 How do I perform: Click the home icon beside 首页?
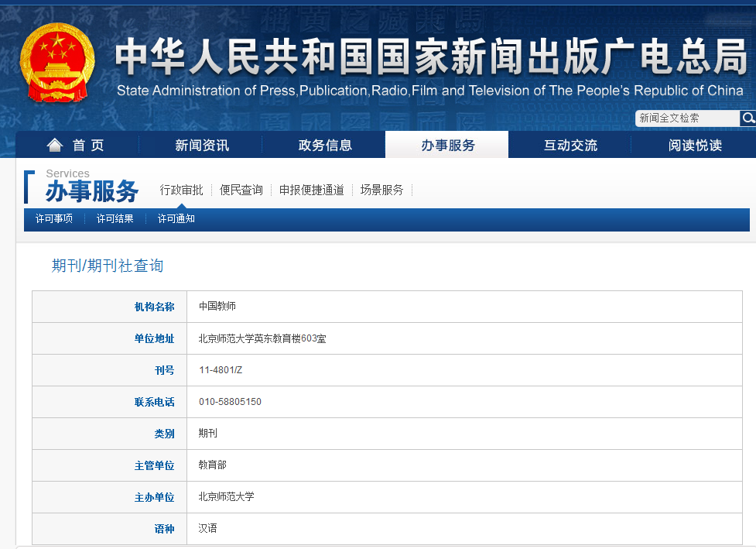tap(55, 145)
